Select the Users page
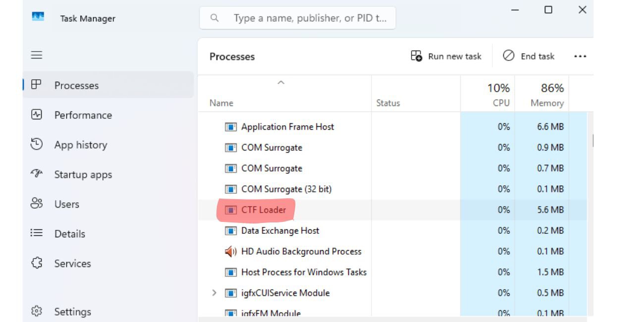 tap(108, 204)
